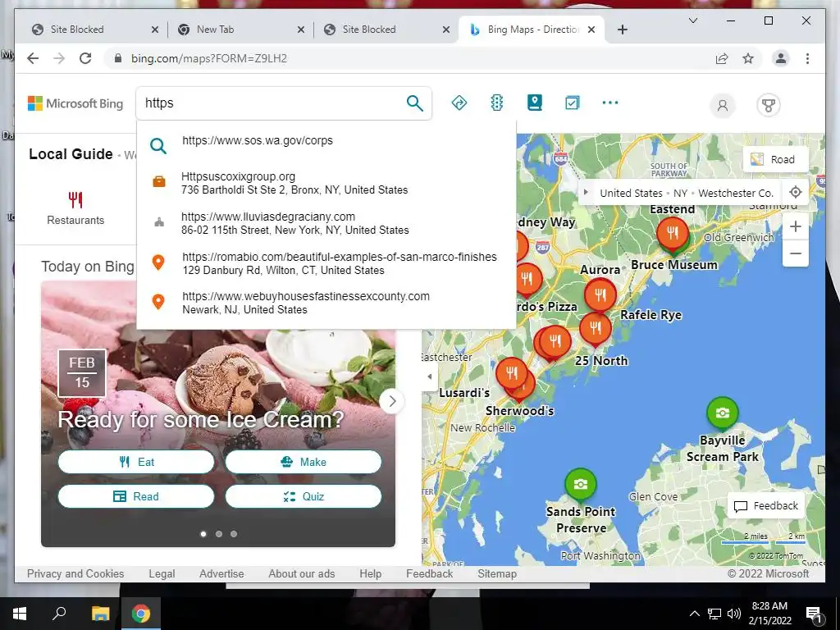
Task: Click the 25 North restaurant pin
Action: (596, 328)
